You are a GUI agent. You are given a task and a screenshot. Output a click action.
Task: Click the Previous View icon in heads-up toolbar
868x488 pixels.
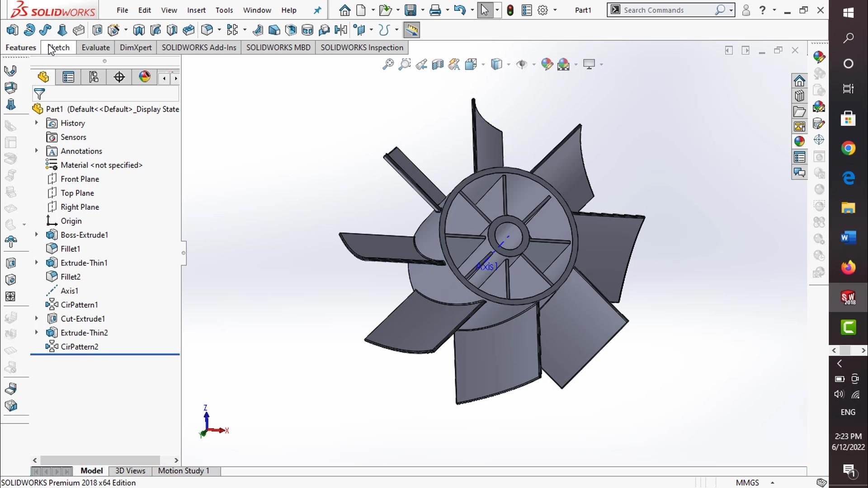point(421,64)
